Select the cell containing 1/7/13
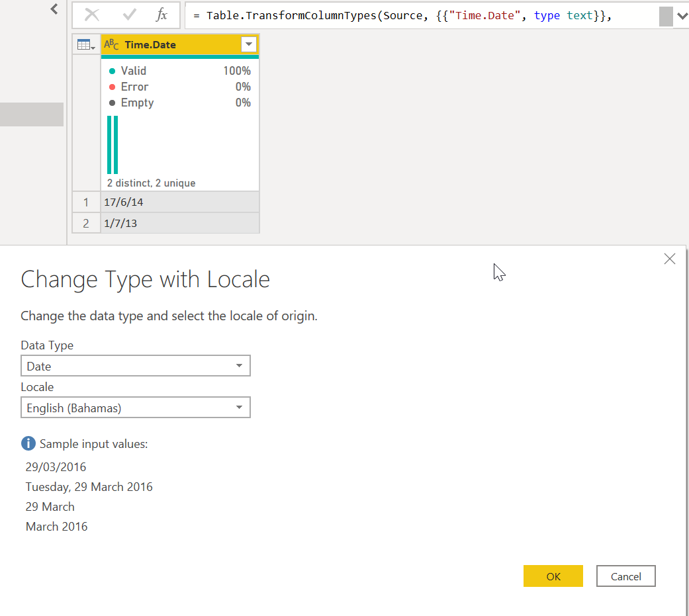Image resolution: width=689 pixels, height=616 pixels. [180, 223]
